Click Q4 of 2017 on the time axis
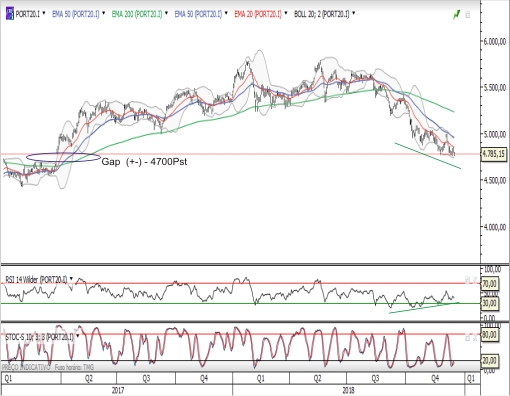 tap(204, 379)
